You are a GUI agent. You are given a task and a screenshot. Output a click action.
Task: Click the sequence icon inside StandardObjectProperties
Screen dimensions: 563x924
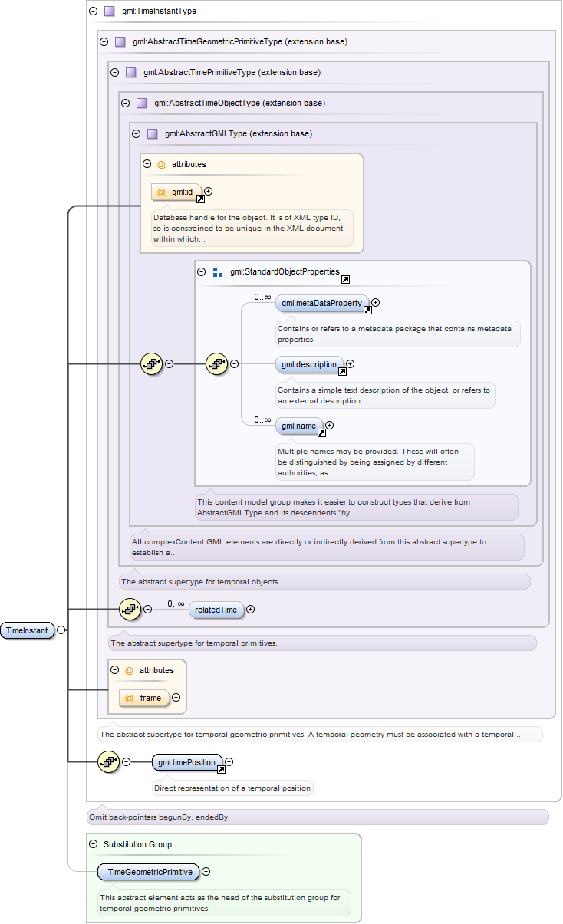click(217, 364)
